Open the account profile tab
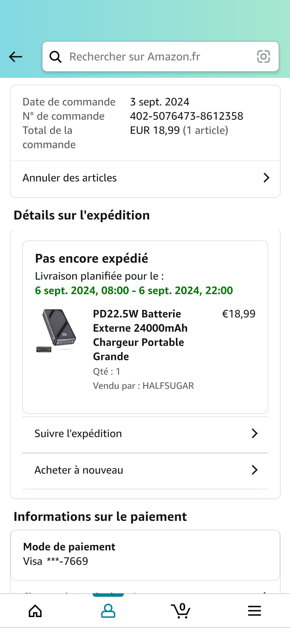This screenshot has width=290, height=644. pyautogui.click(x=108, y=611)
